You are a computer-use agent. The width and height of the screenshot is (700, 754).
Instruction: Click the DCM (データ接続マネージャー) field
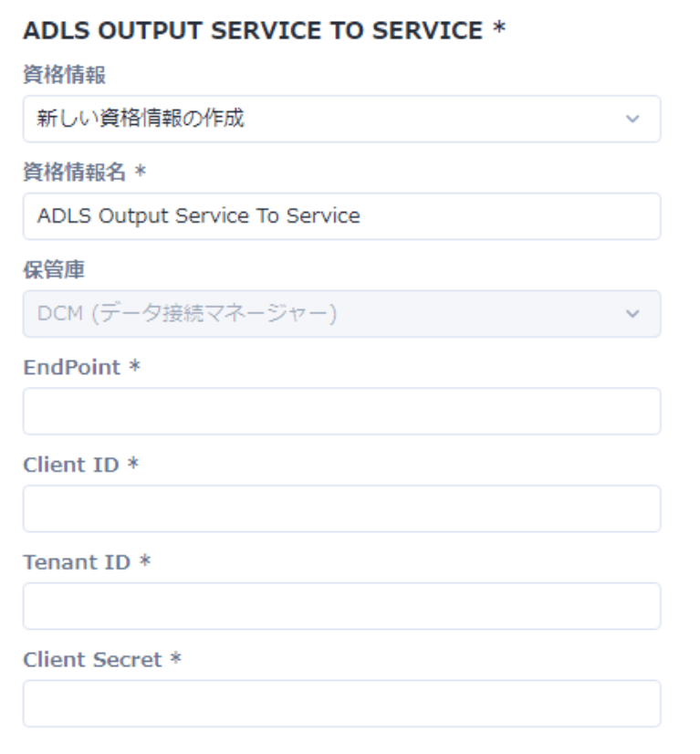tap(338, 310)
